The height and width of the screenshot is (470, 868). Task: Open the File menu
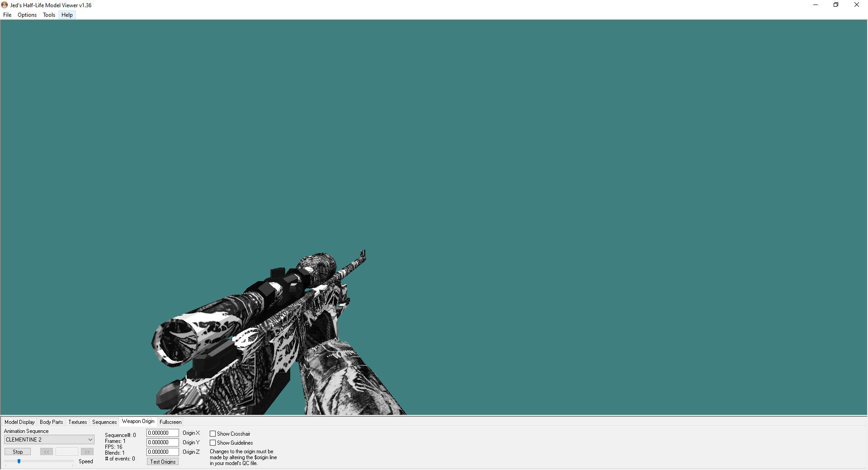point(7,15)
